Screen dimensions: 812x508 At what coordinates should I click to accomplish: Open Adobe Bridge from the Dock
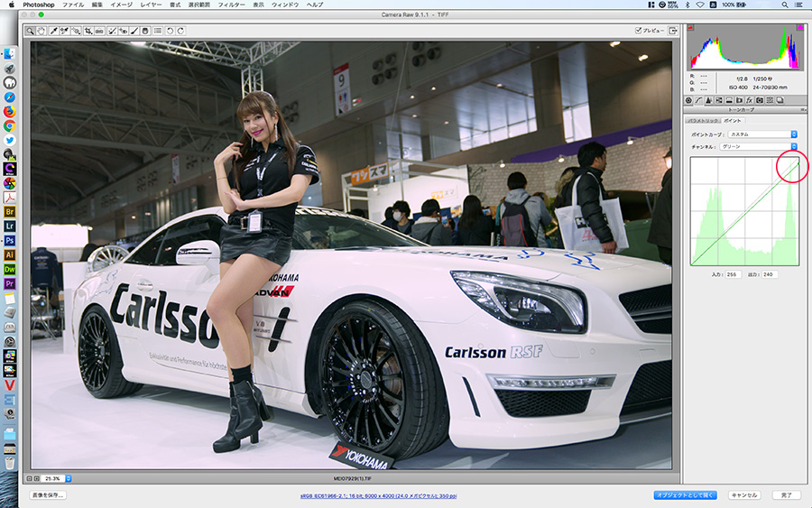pos(9,212)
